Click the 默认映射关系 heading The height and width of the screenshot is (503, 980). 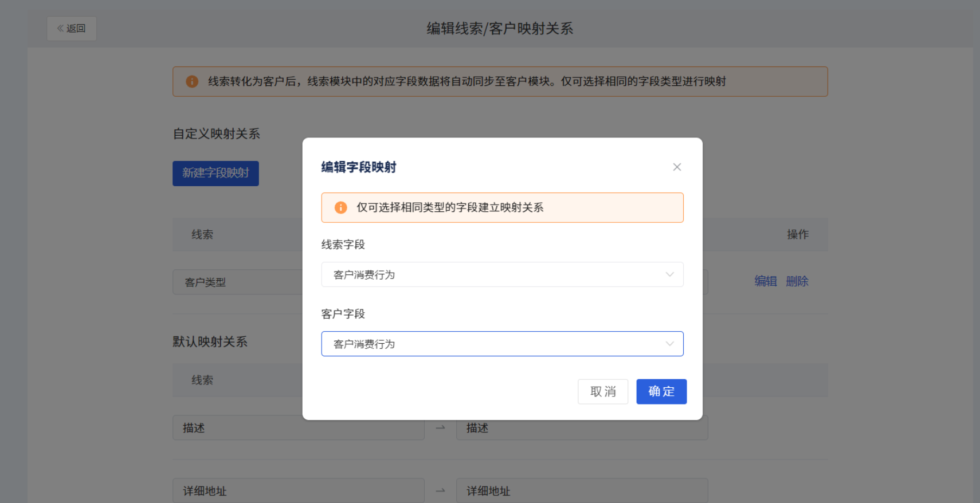click(210, 341)
